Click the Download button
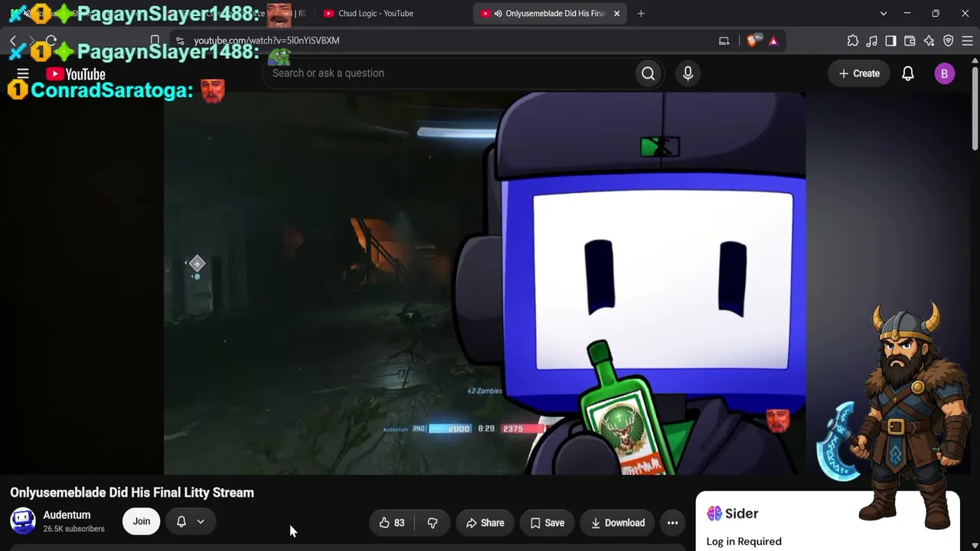The width and height of the screenshot is (980, 551). click(617, 523)
